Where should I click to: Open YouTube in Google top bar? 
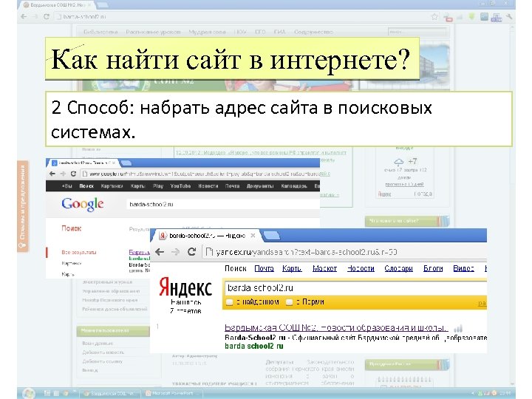180,186
